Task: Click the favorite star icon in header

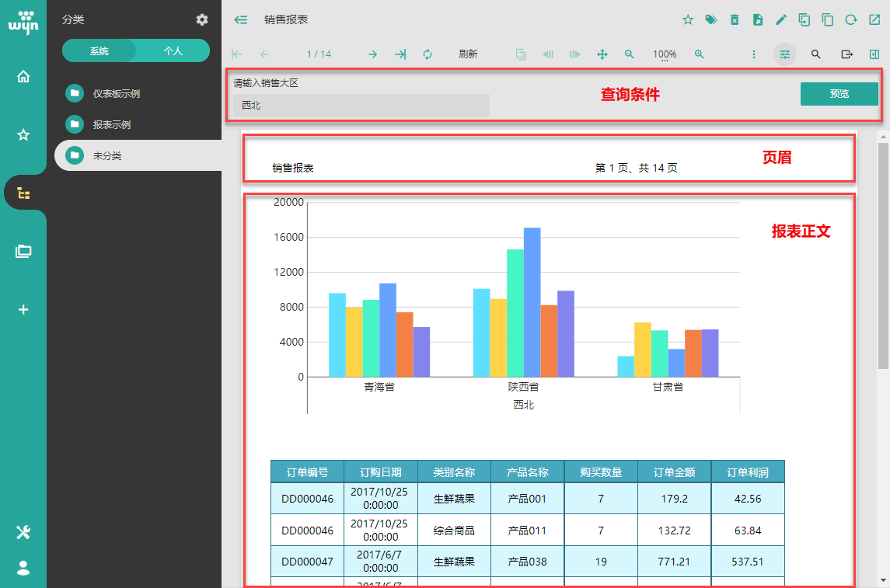Action: click(x=688, y=20)
